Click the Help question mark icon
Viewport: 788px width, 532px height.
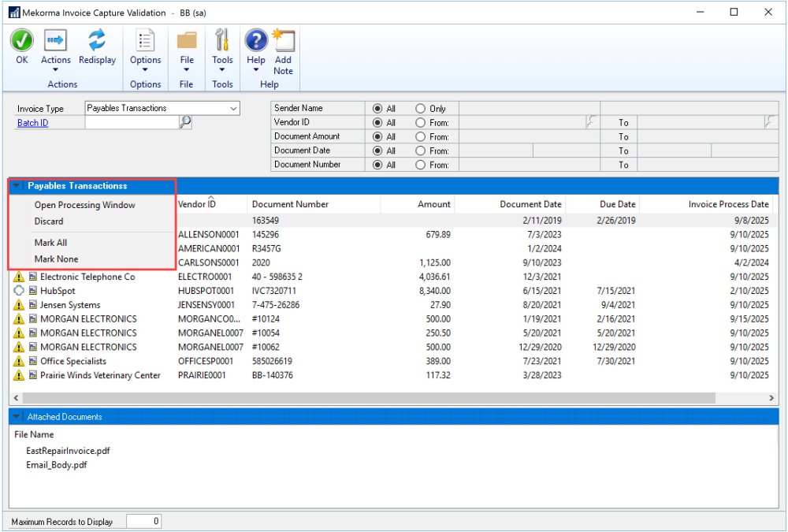[256, 40]
